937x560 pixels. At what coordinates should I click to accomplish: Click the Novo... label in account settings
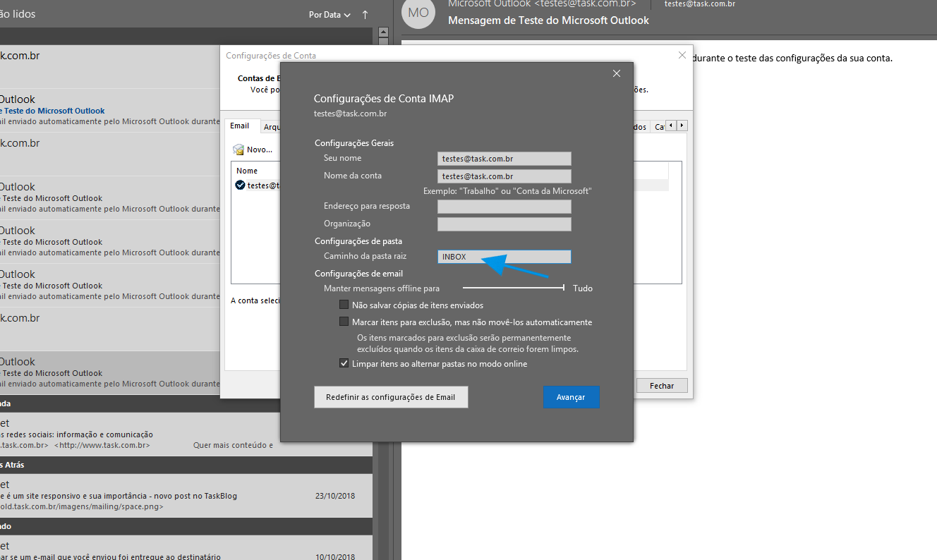coord(260,150)
